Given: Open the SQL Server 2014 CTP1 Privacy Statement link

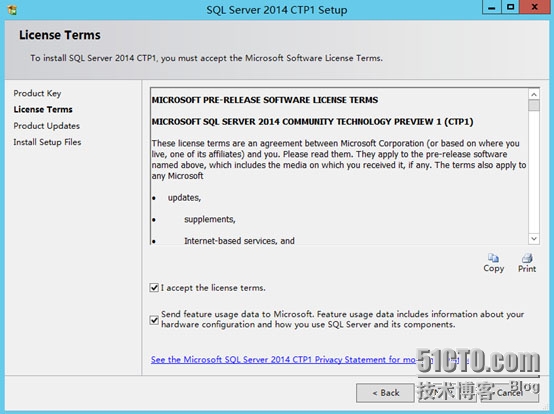Looking at the screenshot, I should coord(309,360).
